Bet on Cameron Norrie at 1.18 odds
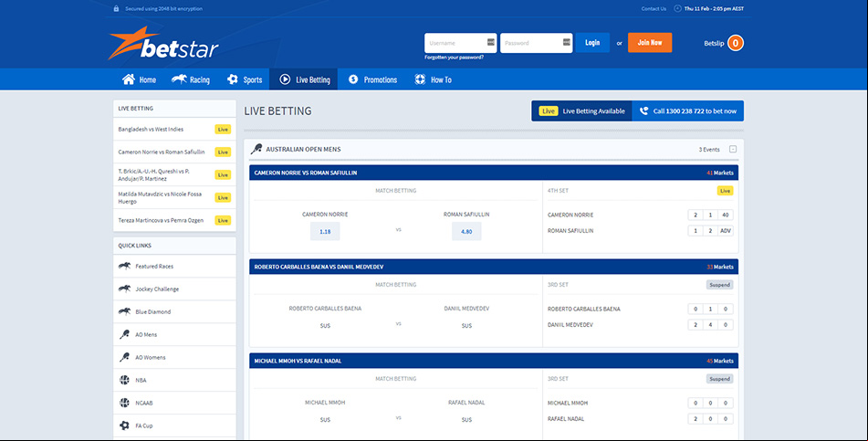 click(x=325, y=232)
